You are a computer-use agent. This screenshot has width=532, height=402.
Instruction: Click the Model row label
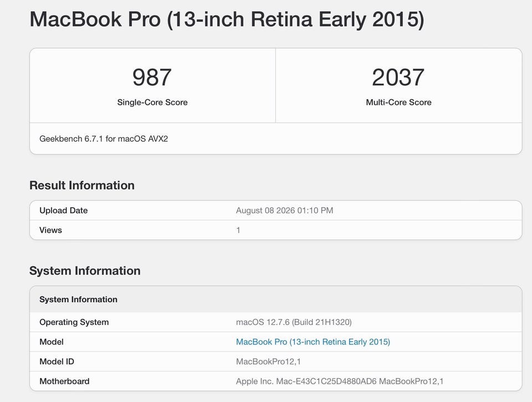(x=51, y=342)
